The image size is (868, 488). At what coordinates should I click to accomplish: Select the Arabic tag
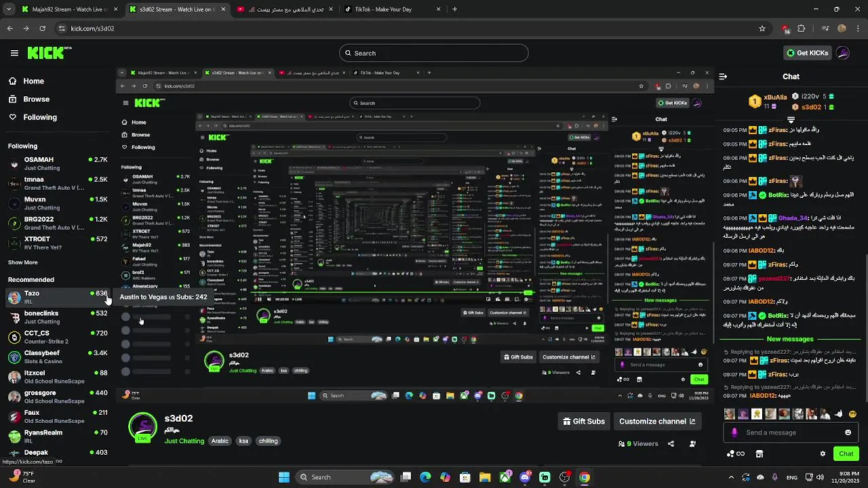pyautogui.click(x=220, y=441)
